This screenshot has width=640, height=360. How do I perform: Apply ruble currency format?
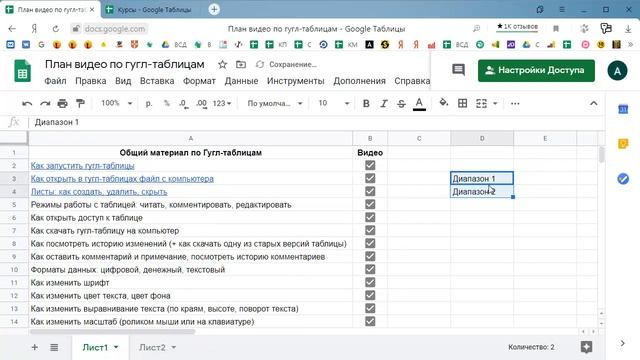click(149, 104)
